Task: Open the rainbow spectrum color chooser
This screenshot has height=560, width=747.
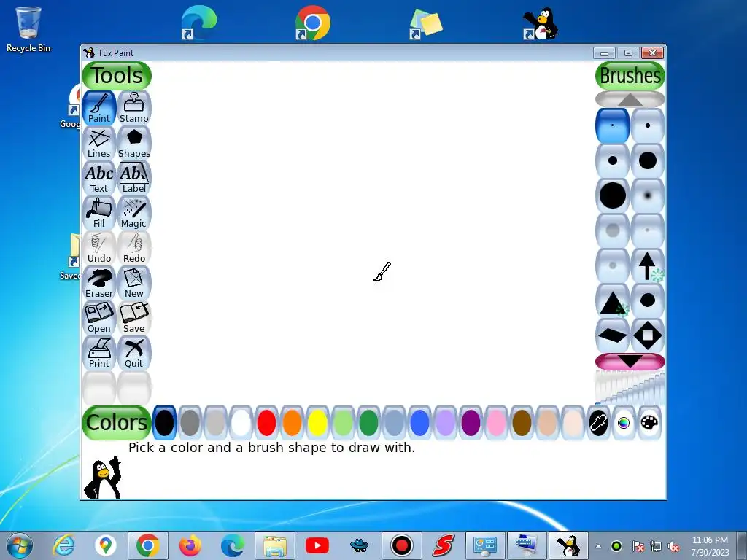Action: click(624, 423)
